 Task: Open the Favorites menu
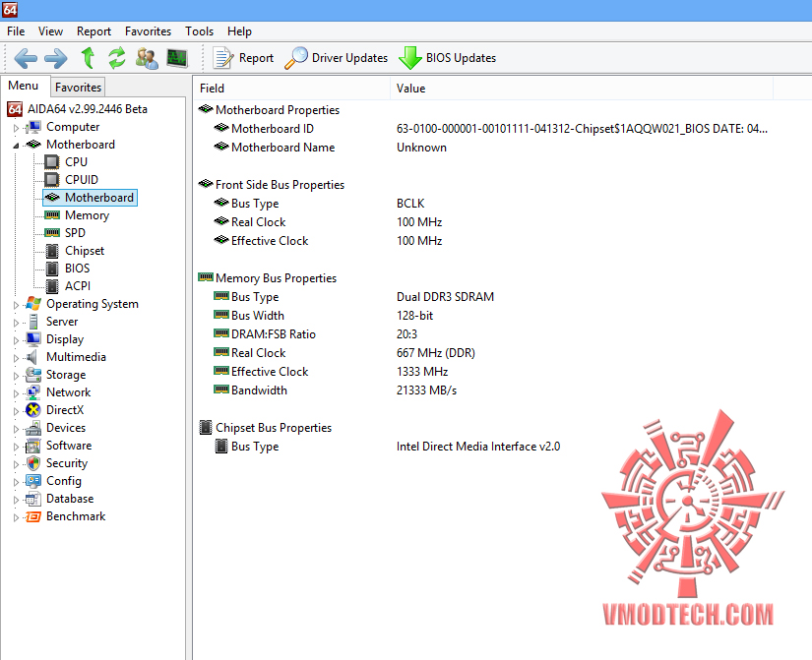148,31
